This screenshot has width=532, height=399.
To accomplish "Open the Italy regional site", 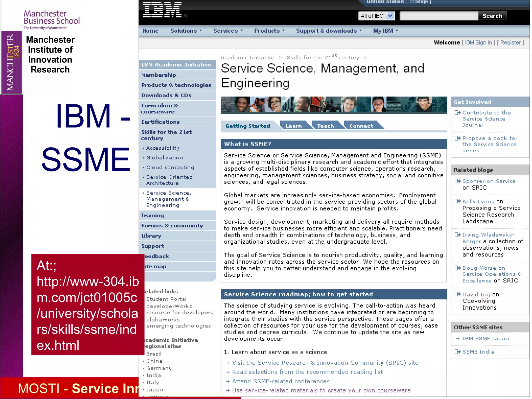I will 152,383.
